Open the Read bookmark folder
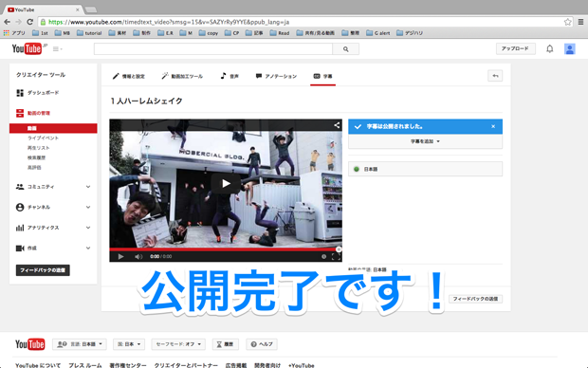The height and width of the screenshot is (368, 588). 280,33
